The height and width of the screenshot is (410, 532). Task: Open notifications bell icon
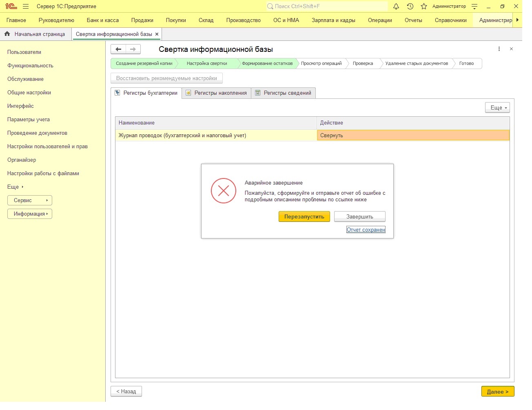point(396,7)
